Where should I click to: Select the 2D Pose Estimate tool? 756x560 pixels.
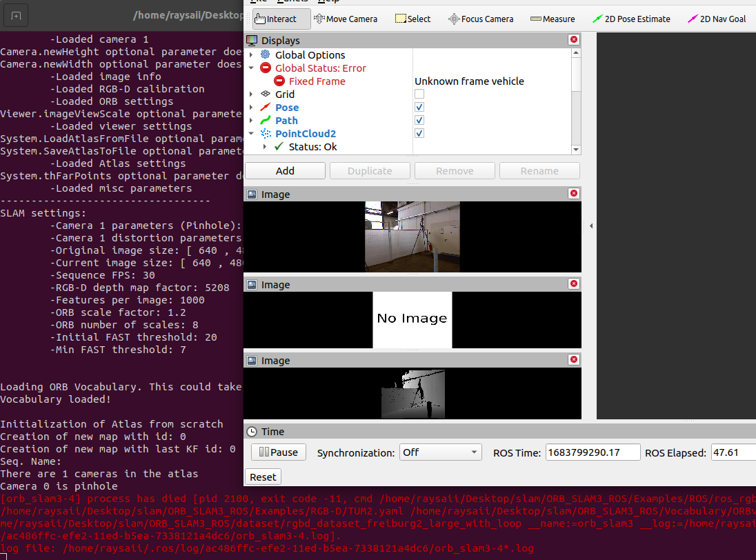coord(631,19)
